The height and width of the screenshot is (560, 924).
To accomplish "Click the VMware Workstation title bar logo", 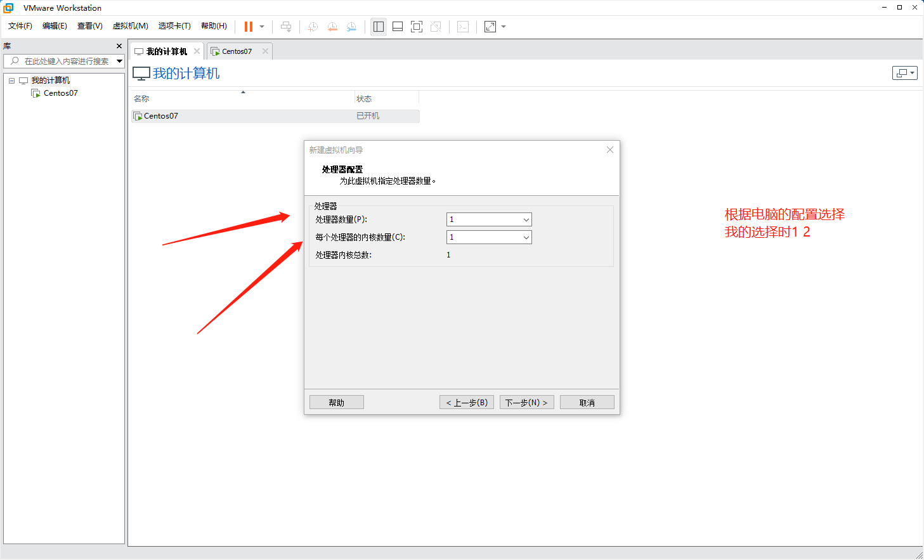I will (x=8, y=8).
